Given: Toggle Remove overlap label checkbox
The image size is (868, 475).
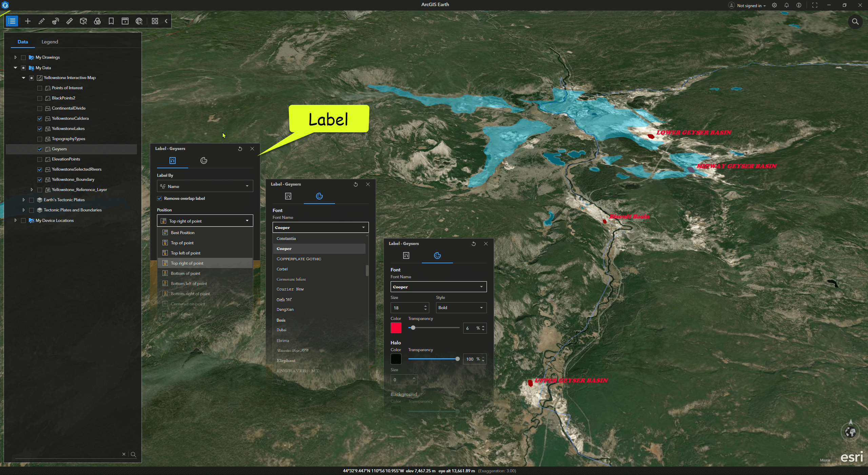Looking at the screenshot, I should point(159,198).
